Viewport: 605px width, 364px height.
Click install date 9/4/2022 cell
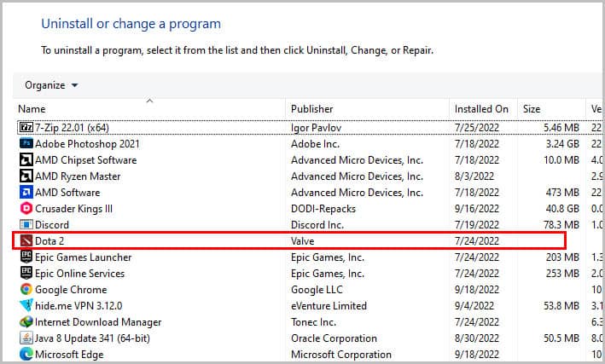pos(474,305)
